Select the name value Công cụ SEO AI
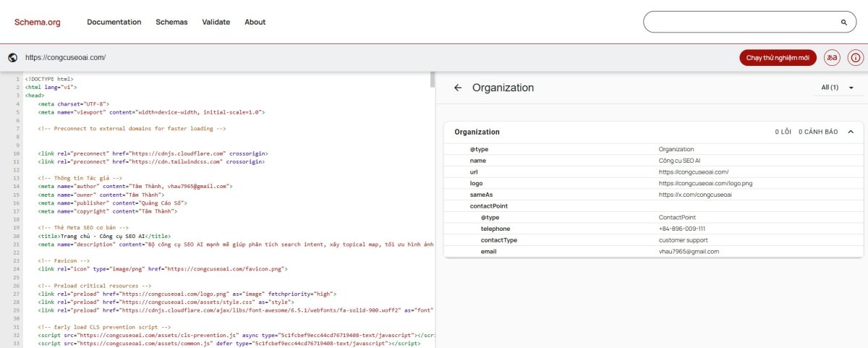Image resolution: width=868 pixels, height=348 pixels. [x=679, y=161]
